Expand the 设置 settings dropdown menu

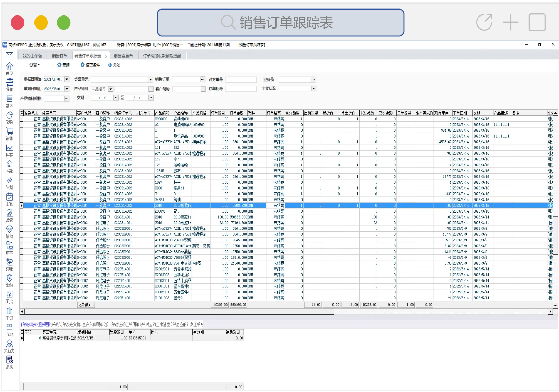point(34,65)
